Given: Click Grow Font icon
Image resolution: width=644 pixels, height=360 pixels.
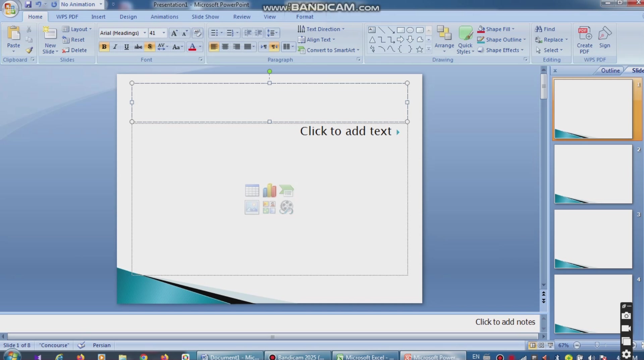Looking at the screenshot, I should click(x=174, y=33).
